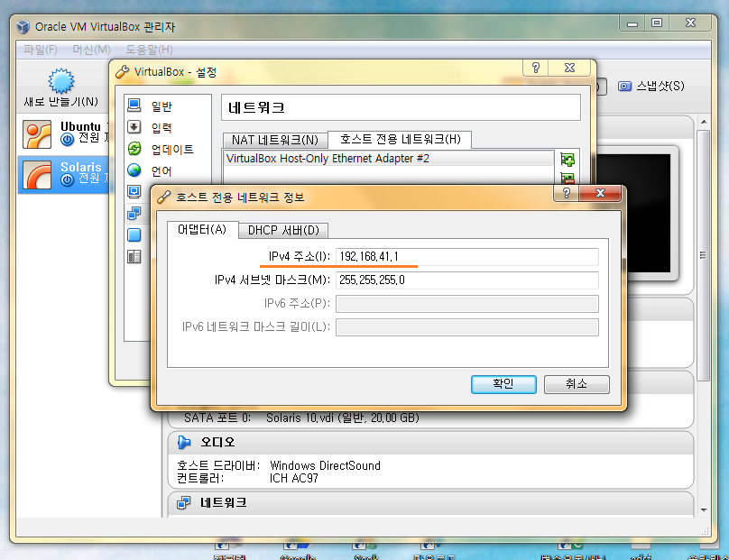Click the Windows DirectSound host driver text

click(325, 465)
